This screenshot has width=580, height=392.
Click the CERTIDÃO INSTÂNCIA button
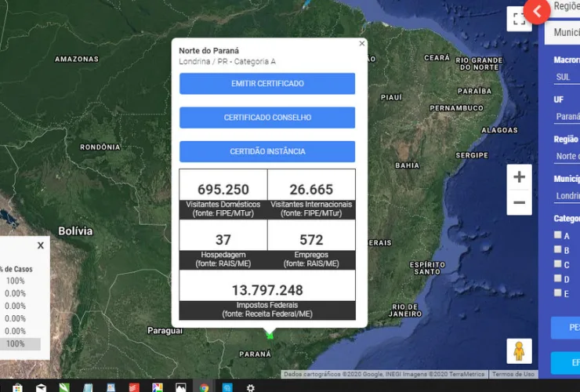click(x=267, y=152)
